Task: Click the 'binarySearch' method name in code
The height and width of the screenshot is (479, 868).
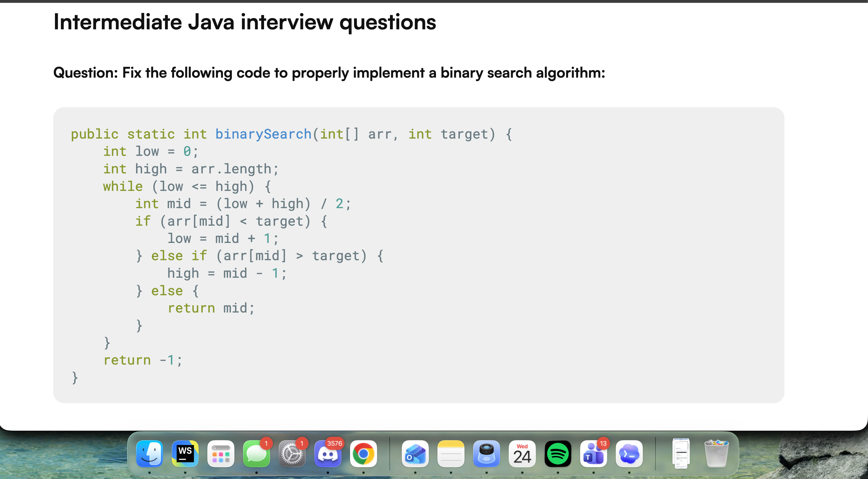Action: pyautogui.click(x=263, y=134)
